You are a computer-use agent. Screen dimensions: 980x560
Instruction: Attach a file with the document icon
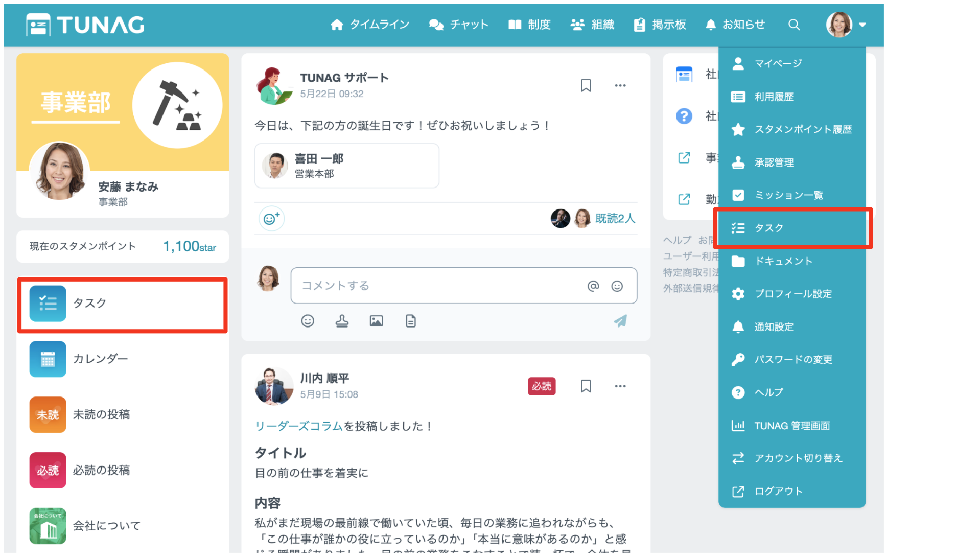coord(411,321)
